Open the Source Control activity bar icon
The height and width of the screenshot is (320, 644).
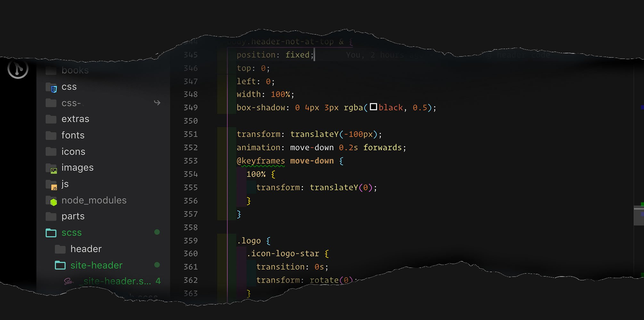(18, 68)
